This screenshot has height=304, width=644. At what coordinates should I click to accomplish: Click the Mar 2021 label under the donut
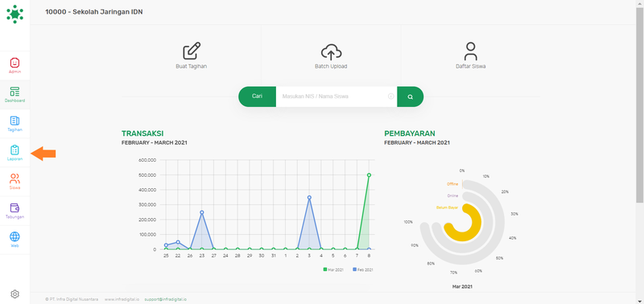(462, 286)
